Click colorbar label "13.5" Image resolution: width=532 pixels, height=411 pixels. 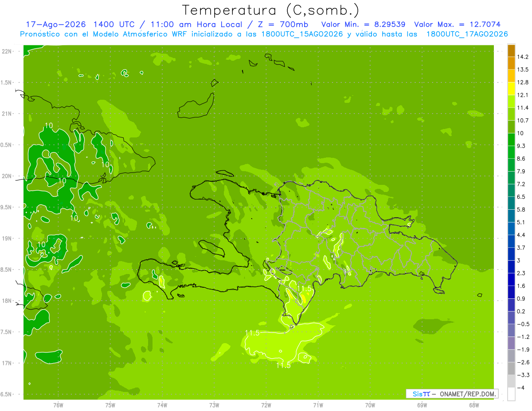523,70
